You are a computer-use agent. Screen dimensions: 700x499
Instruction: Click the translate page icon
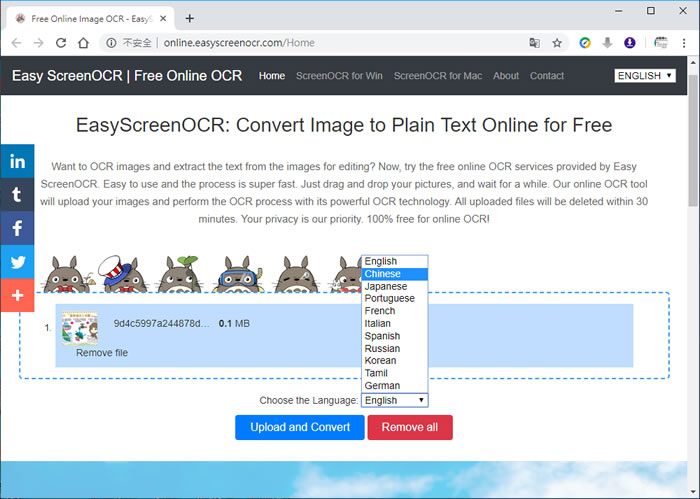(x=535, y=43)
